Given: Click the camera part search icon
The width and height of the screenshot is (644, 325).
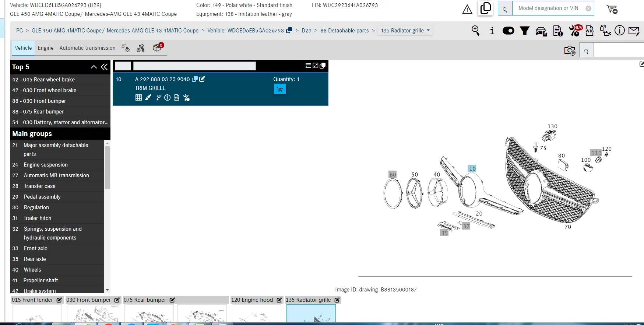Looking at the screenshot, I should 570,50.
